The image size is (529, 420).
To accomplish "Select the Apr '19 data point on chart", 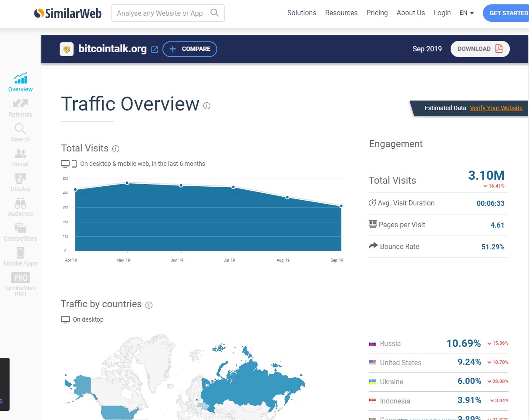I will (75, 189).
